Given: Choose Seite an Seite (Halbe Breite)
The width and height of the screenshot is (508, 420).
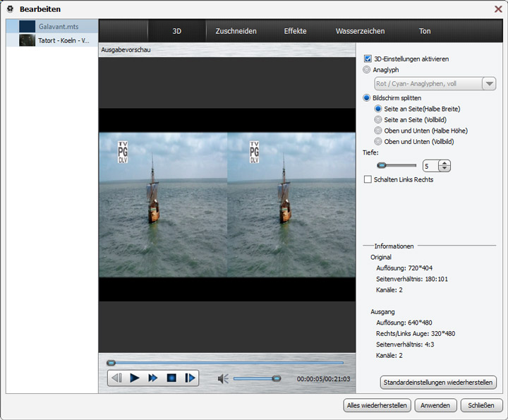Looking at the screenshot, I should coord(377,109).
